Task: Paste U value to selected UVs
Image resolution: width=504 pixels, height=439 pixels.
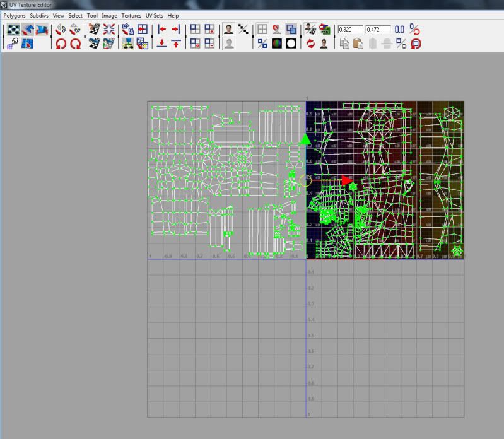Action: pyautogui.click(x=373, y=44)
